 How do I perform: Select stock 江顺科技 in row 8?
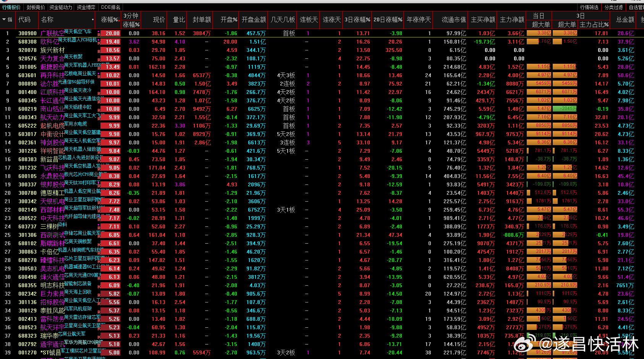(52, 92)
